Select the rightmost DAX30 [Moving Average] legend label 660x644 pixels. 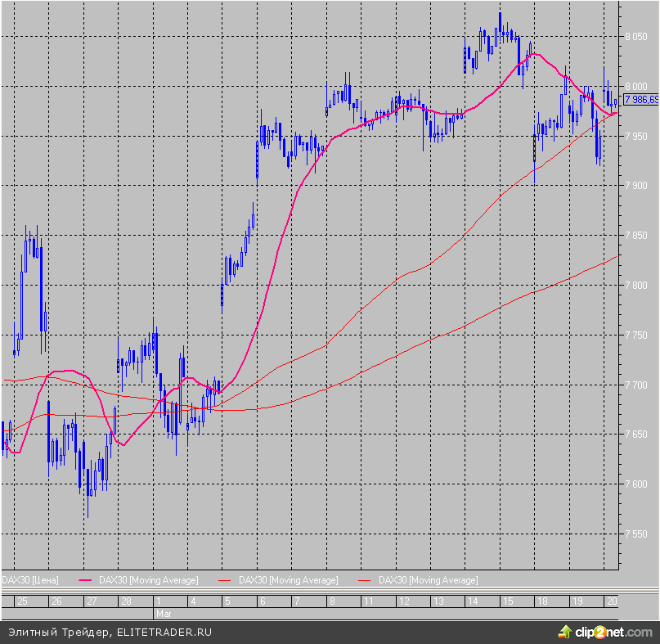click(x=428, y=580)
